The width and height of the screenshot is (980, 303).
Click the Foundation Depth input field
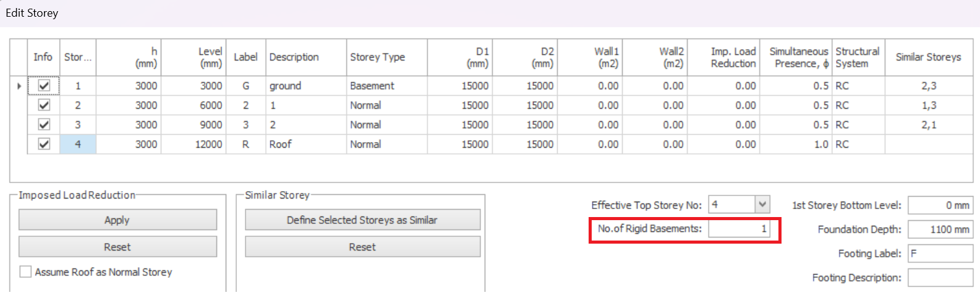pyautogui.click(x=940, y=229)
